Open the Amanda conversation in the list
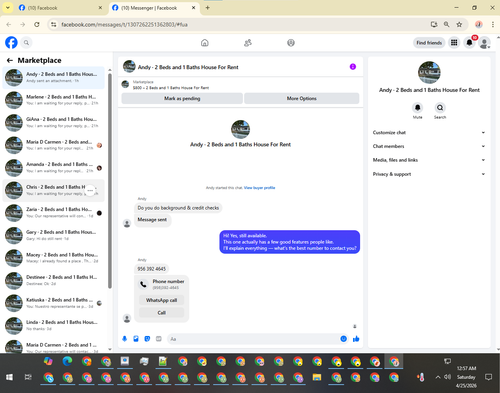 point(54,167)
